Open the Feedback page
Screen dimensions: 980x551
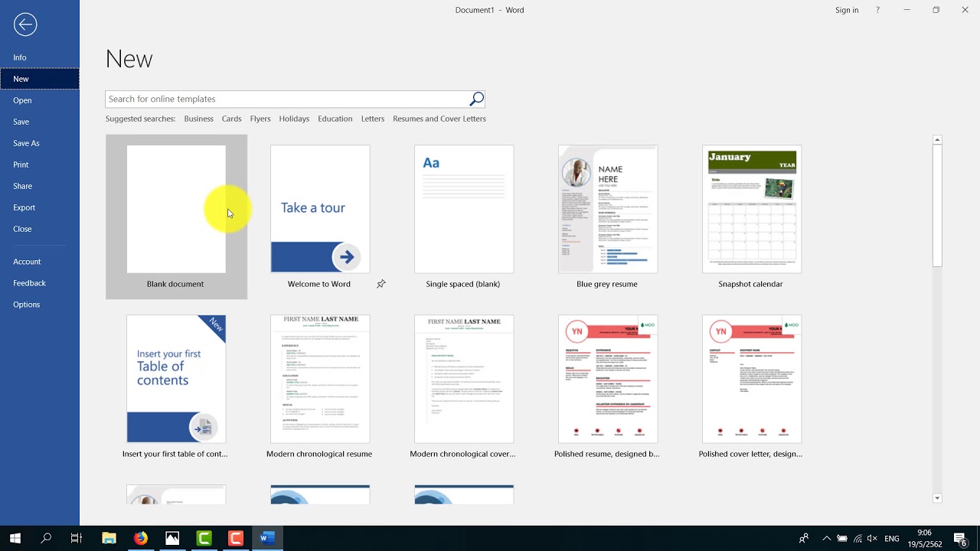click(x=40, y=283)
